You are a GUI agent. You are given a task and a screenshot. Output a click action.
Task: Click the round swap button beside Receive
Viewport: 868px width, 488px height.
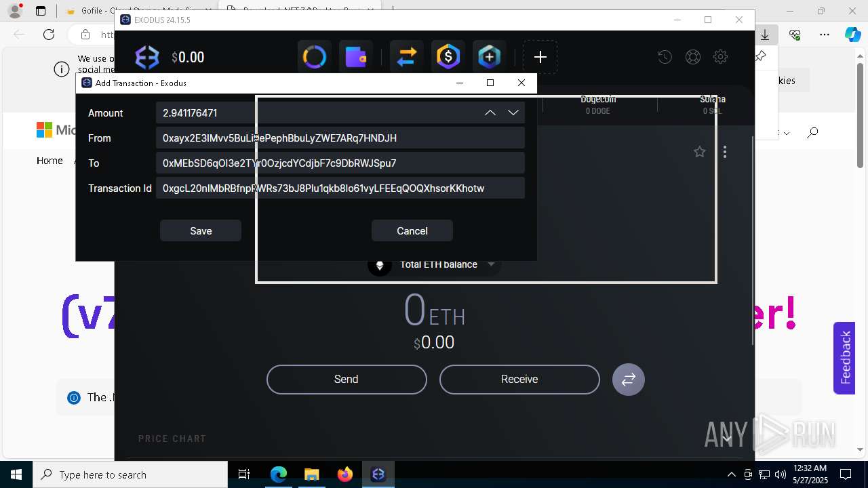pyautogui.click(x=629, y=380)
